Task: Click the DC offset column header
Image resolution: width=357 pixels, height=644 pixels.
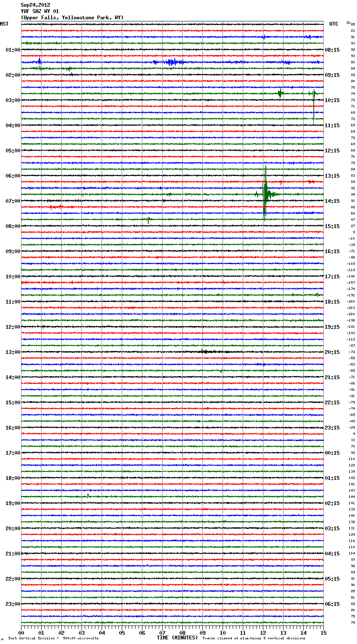Action: click(349, 23)
